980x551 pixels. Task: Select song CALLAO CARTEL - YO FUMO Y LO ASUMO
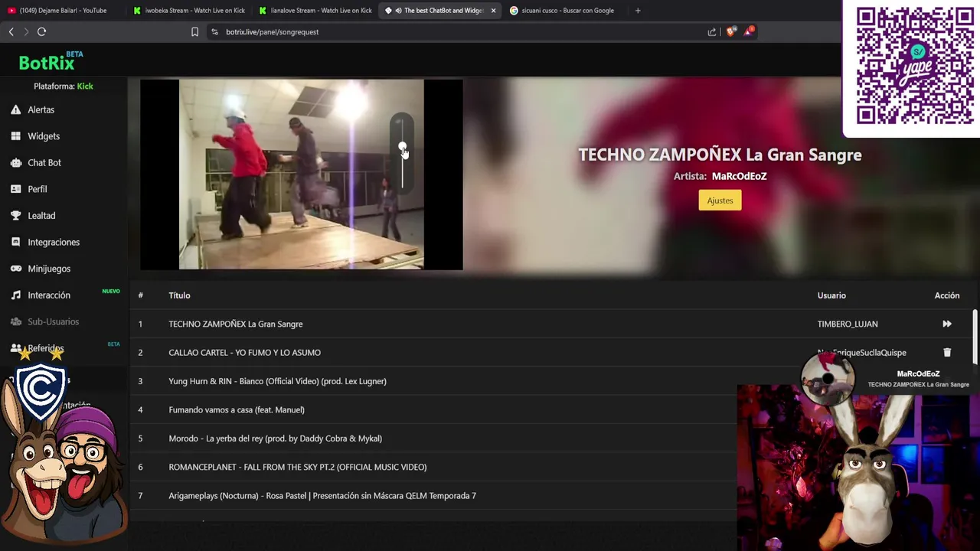tap(245, 353)
